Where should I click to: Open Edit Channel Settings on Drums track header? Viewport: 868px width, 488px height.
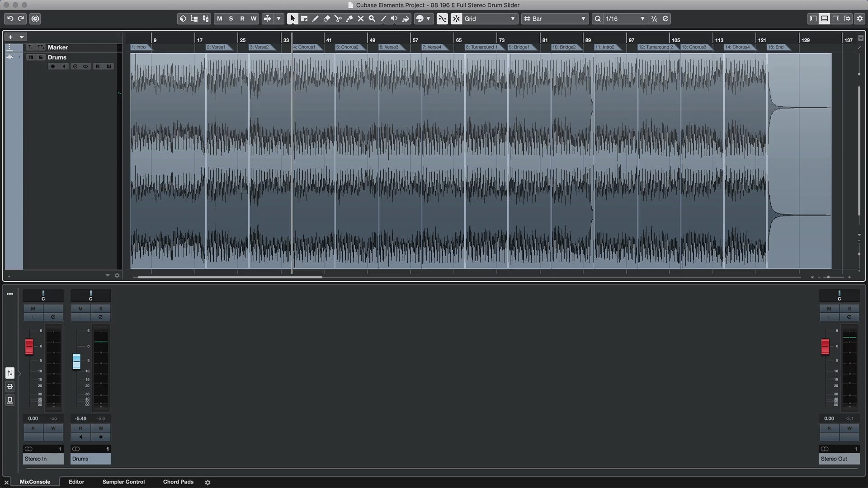[x=75, y=66]
